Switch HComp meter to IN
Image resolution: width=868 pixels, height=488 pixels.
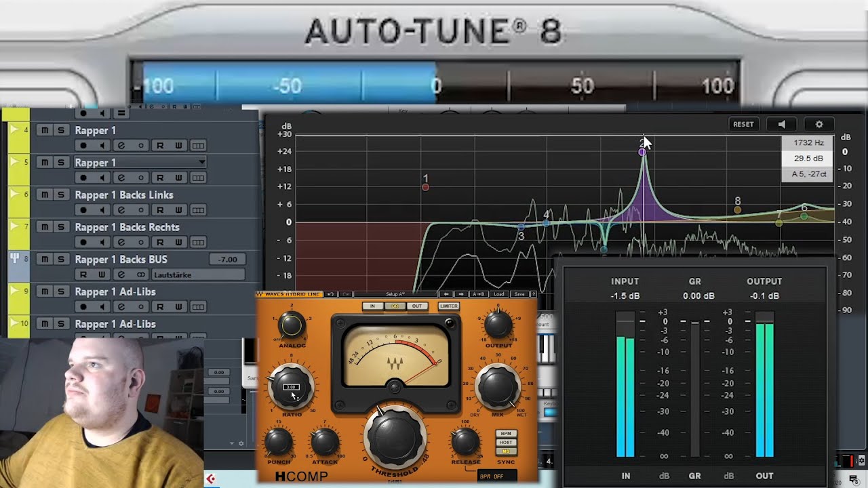372,306
